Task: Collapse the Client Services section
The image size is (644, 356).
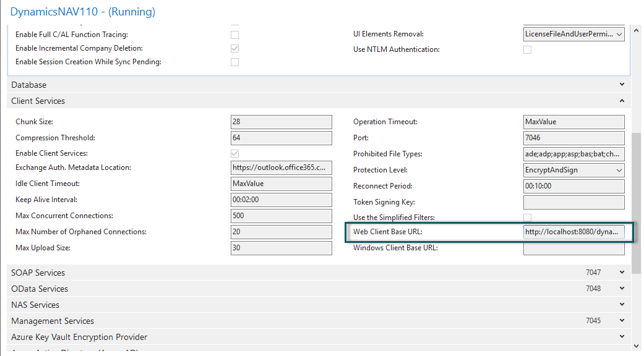Action: [623, 100]
